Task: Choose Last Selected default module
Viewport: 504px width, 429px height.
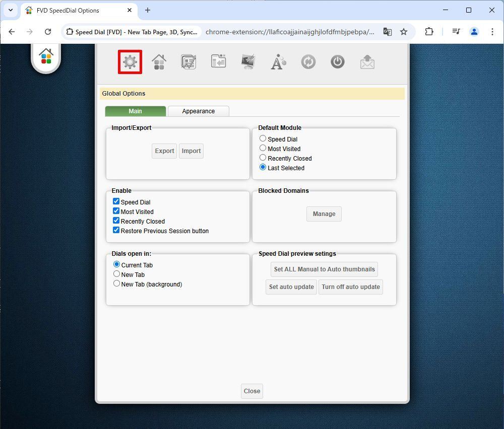Action: [x=263, y=167]
